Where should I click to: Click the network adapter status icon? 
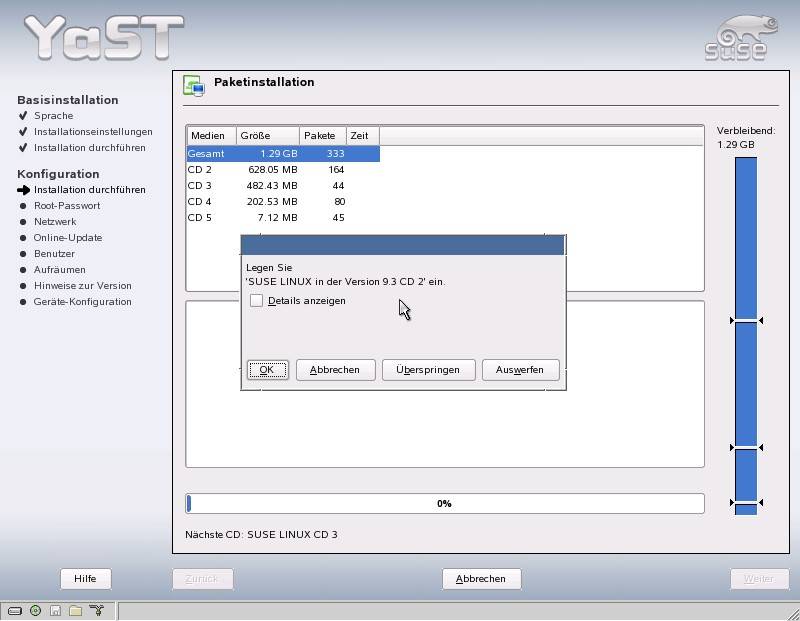96,610
